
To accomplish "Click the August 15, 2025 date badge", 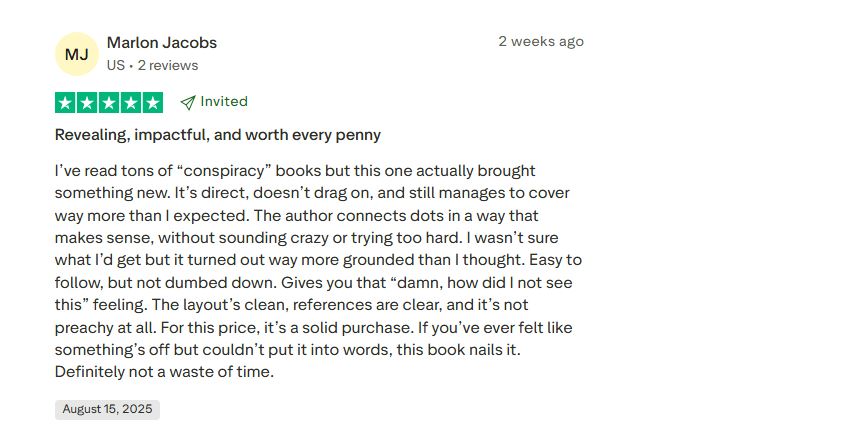I will pos(107,409).
